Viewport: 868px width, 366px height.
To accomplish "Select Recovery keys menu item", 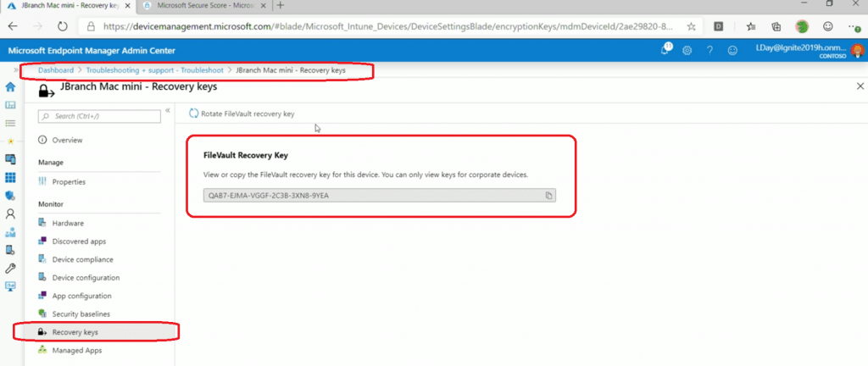I will pos(100,332).
